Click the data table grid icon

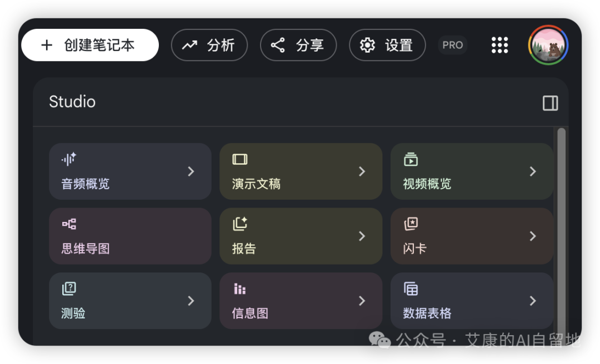411,289
